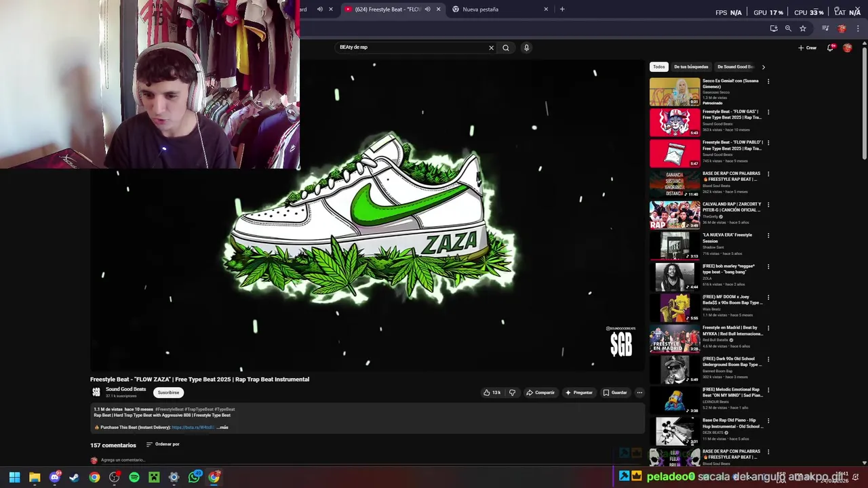Open the FLOW PABLO beat thumbnail
868x488 pixels.
pyautogui.click(x=675, y=153)
